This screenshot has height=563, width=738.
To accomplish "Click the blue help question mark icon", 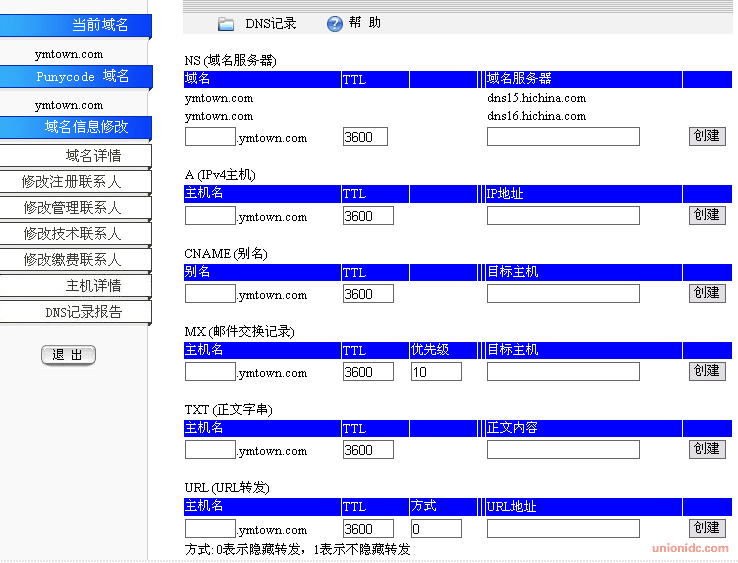I will coord(335,24).
